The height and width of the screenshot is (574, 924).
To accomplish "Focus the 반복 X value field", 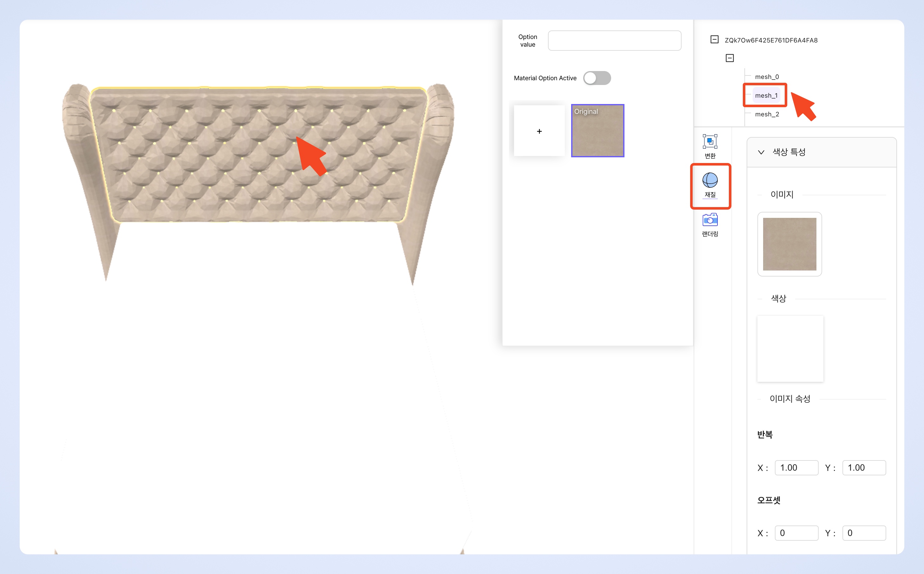I will coord(796,468).
